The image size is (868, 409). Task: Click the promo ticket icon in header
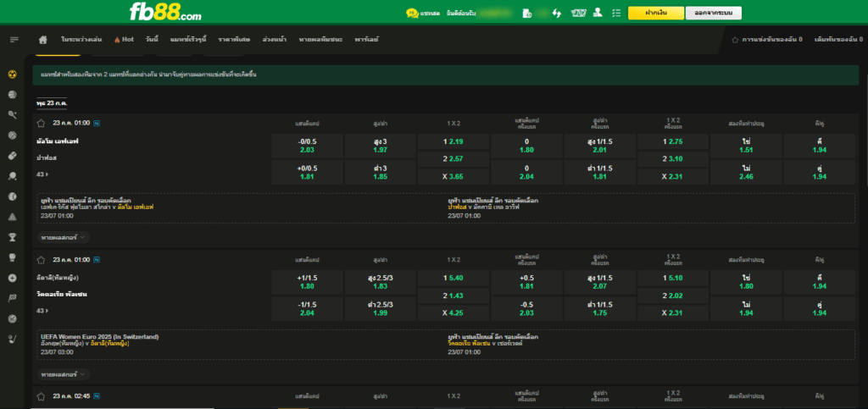tap(578, 13)
